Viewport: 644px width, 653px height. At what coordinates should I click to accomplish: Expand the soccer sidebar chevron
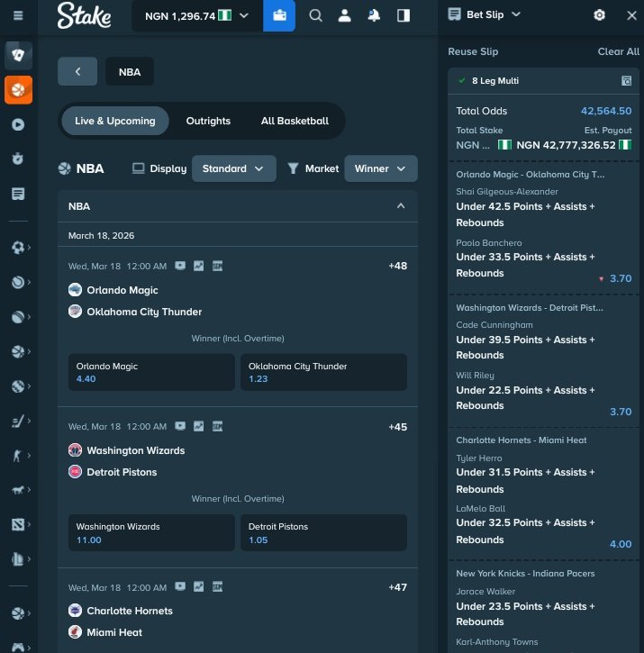pos(29,248)
